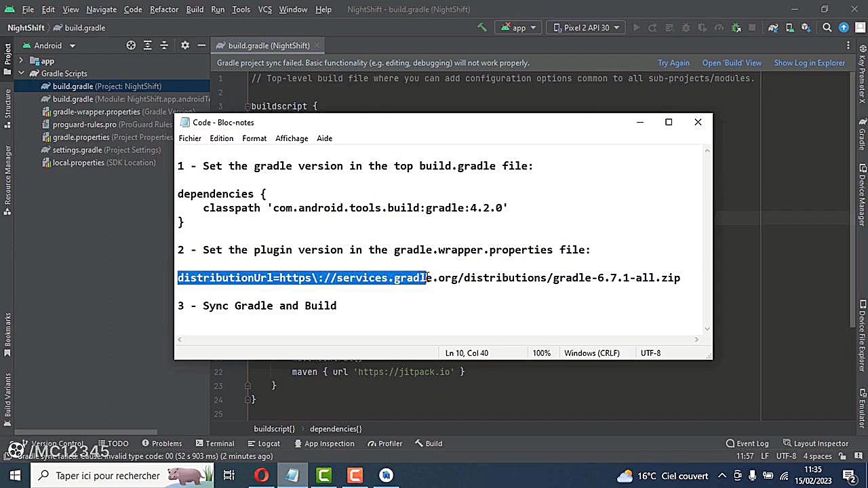The image size is (868, 488).
Task: Open the Search Everywhere magnifier icon
Action: click(x=827, y=28)
